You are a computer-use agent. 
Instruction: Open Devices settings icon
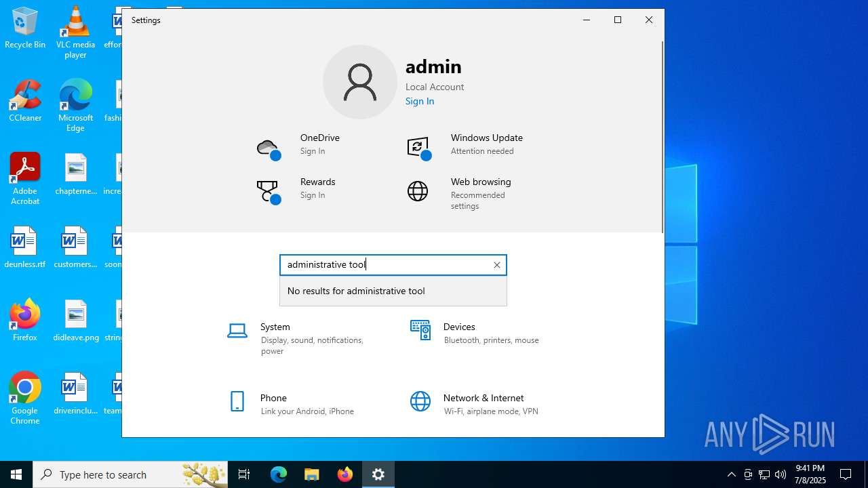[420, 330]
